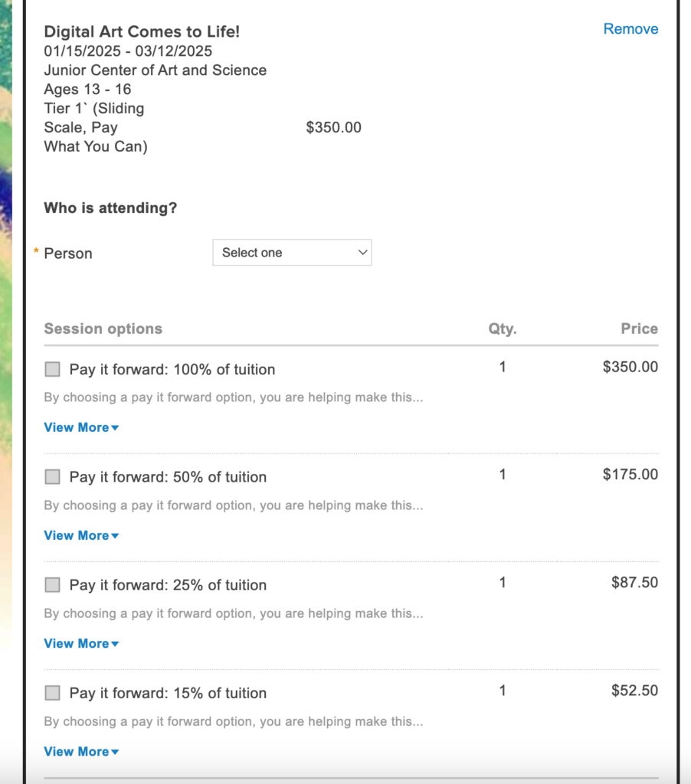Image resolution: width=691 pixels, height=784 pixels.
Task: Check the 100% of tuition option
Action: coord(53,369)
